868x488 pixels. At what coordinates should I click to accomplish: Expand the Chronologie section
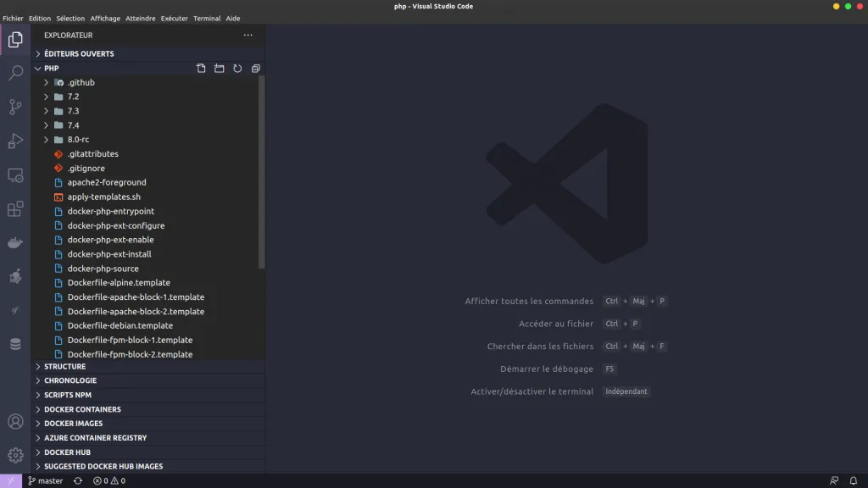point(70,380)
